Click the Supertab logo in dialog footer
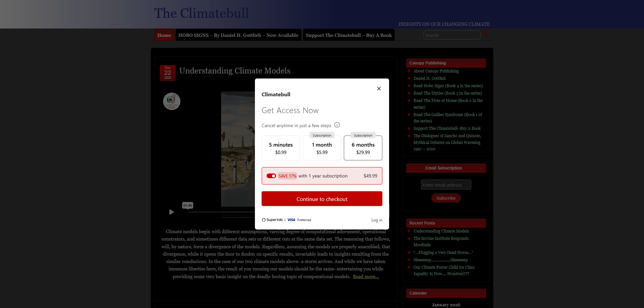 coord(272,220)
